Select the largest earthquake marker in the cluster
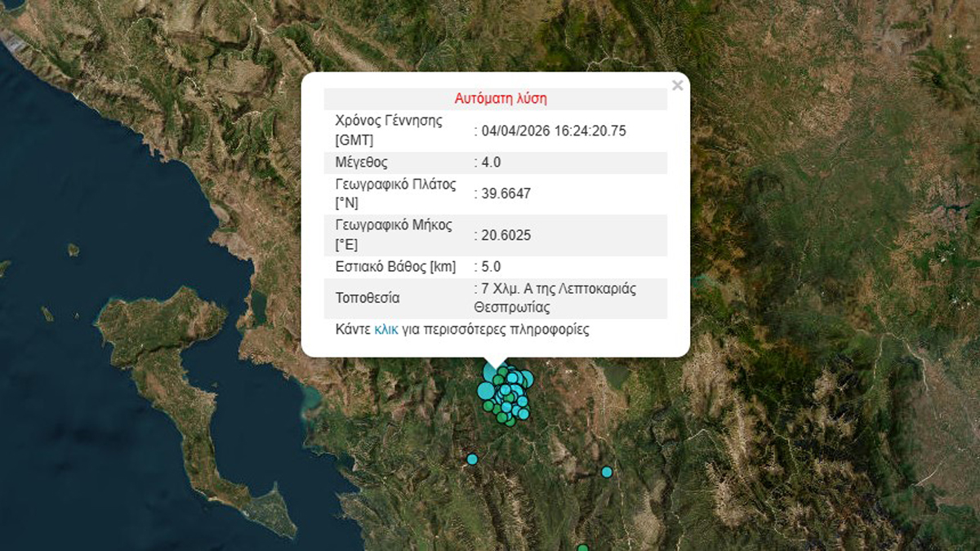The image size is (980, 551). pos(487,391)
